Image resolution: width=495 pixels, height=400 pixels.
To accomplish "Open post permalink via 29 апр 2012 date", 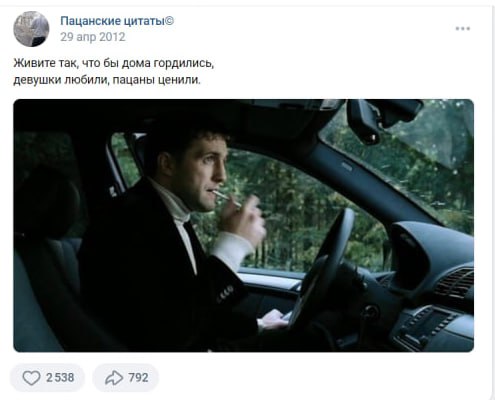I will pos(93,37).
